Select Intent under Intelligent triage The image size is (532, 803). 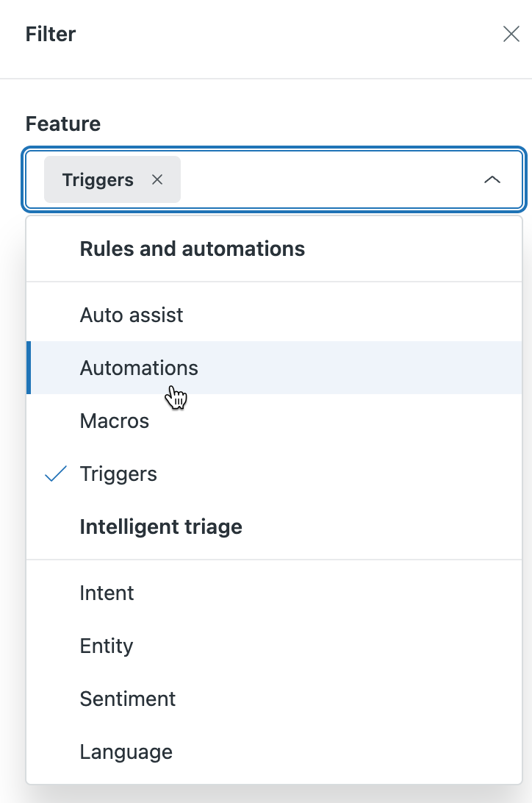(x=107, y=593)
